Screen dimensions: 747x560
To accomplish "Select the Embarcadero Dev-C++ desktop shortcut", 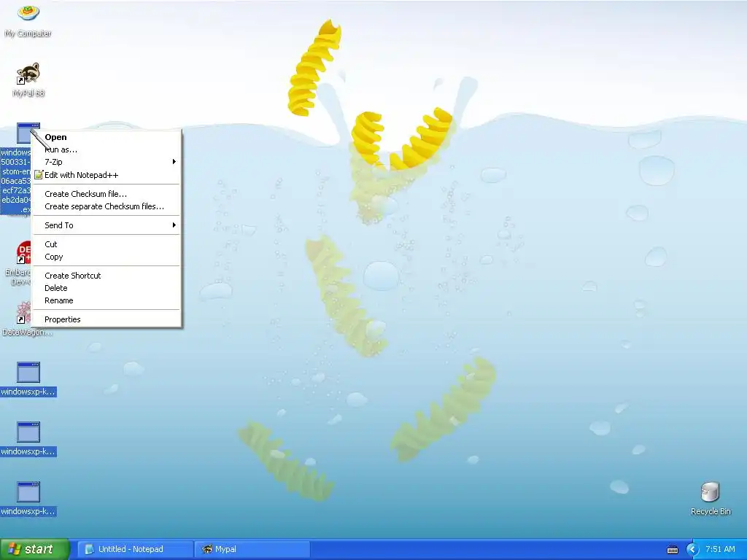I will pos(18,263).
